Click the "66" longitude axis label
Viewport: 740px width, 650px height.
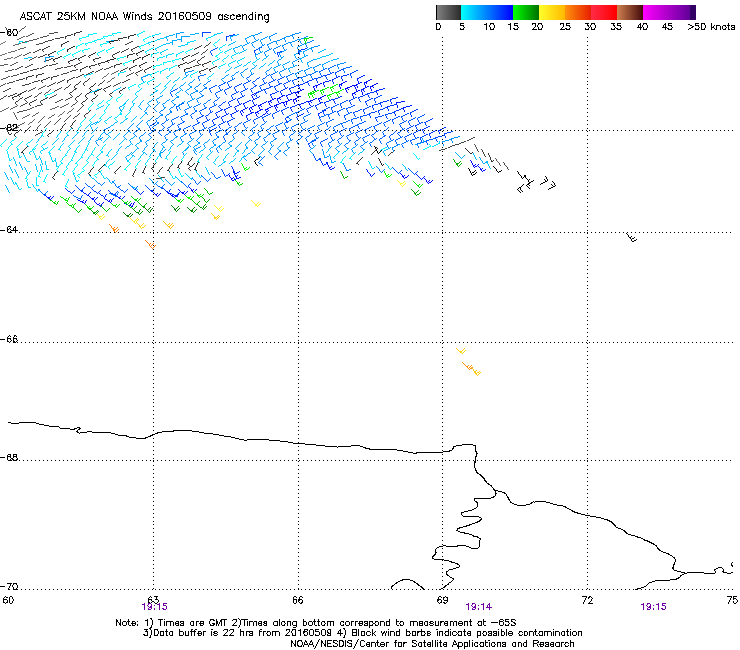click(x=298, y=600)
